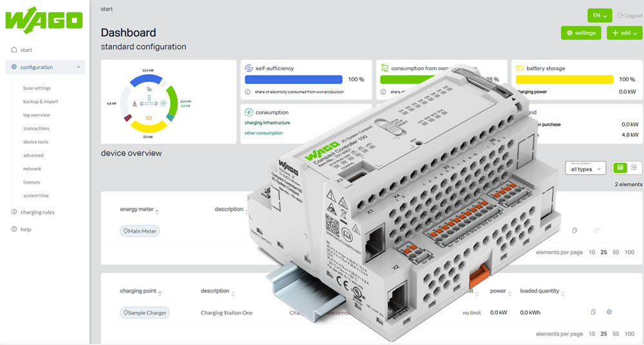This screenshot has width=644, height=345.
Task: Click the edit icon in Main Meter row
Action: 596,230
